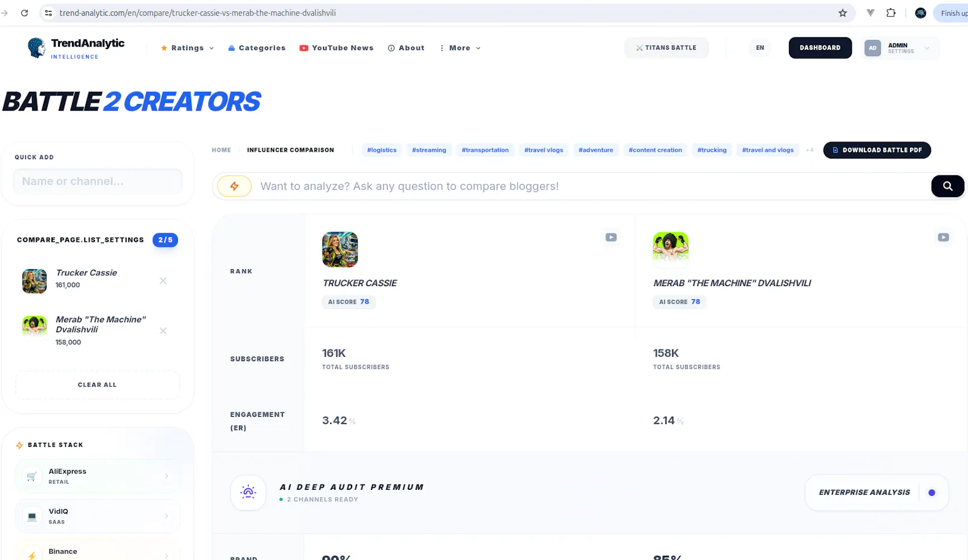The height and width of the screenshot is (560, 968).
Task: Click the Binance lightning icon
Action: (32, 555)
